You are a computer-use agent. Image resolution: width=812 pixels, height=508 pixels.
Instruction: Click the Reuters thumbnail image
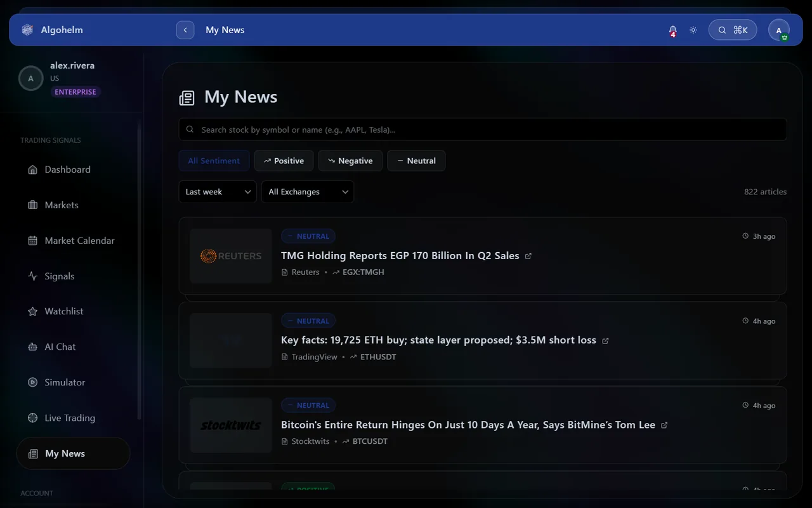pyautogui.click(x=231, y=256)
